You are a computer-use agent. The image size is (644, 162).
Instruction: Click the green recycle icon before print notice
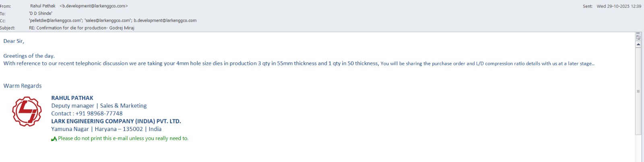tap(54, 139)
